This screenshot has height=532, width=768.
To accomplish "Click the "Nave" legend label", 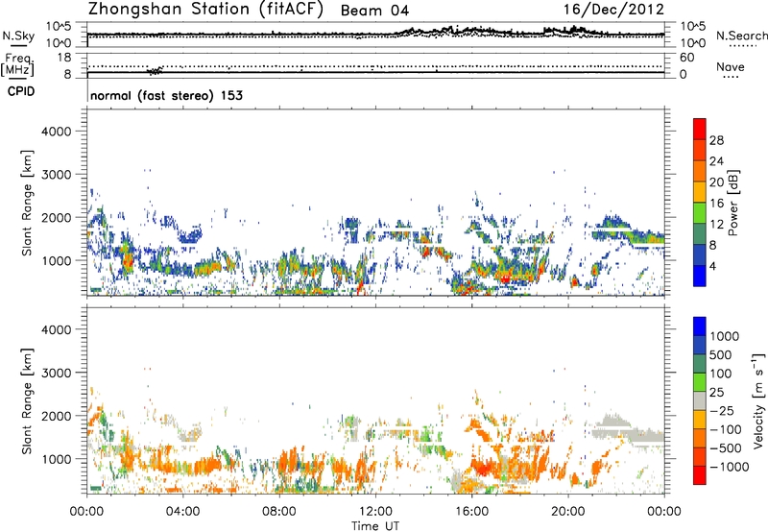I will (731, 66).
